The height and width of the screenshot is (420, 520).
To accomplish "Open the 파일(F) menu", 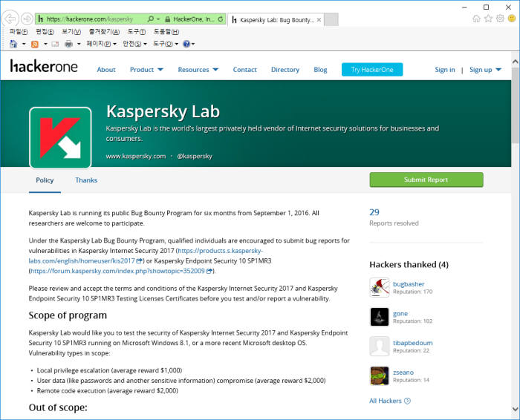I will (x=19, y=32).
